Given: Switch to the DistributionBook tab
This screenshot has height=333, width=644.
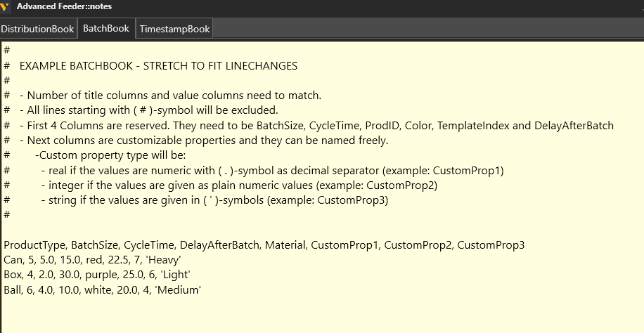Looking at the screenshot, I should [37, 29].
